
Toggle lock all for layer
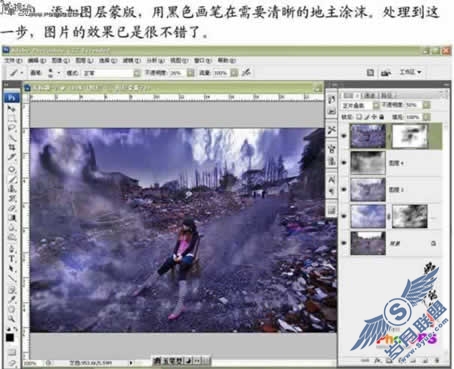click(x=381, y=117)
